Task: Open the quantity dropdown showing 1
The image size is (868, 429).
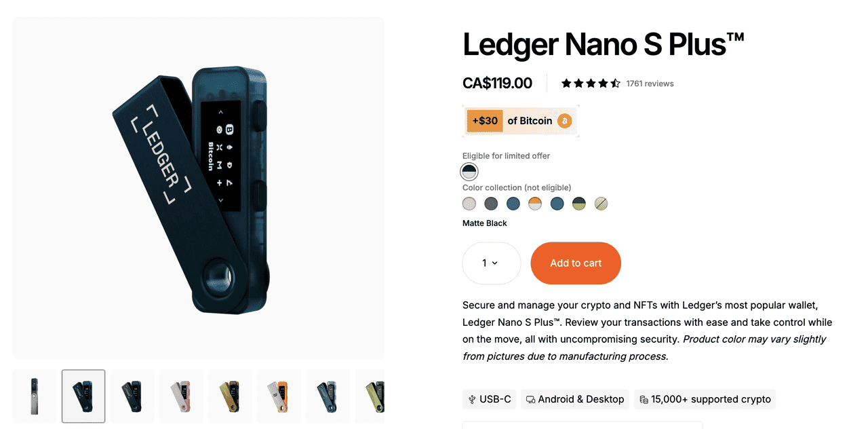Action: pyautogui.click(x=492, y=263)
